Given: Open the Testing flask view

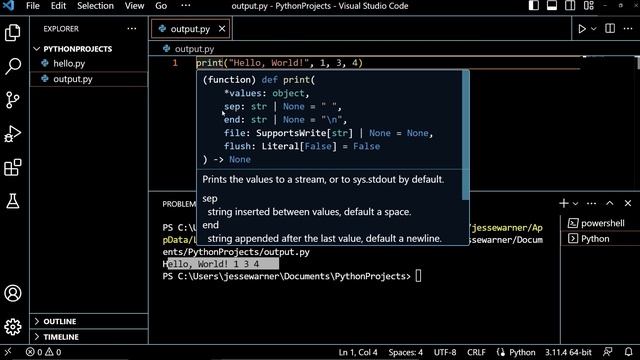Looking at the screenshot, I should (13, 201).
